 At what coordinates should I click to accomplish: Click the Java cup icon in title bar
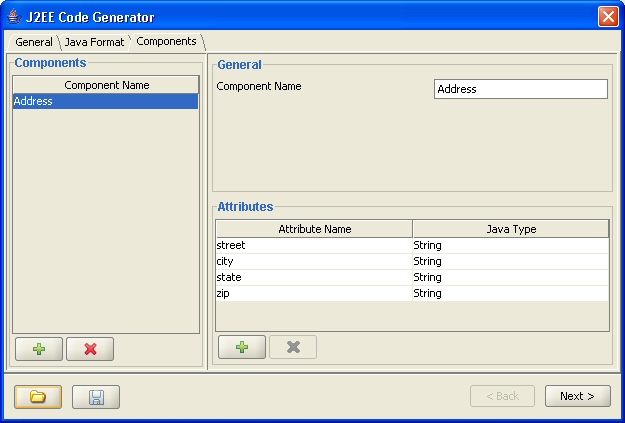pos(15,17)
